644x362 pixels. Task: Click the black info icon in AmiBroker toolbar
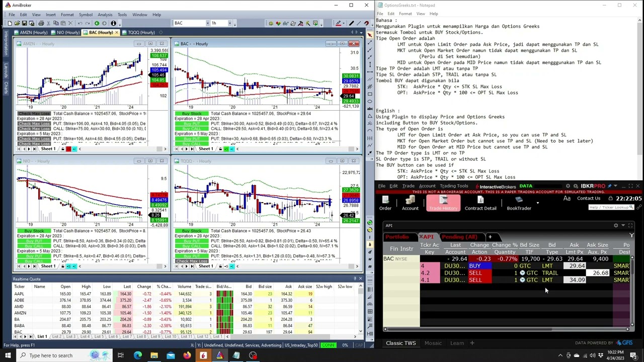point(113,23)
